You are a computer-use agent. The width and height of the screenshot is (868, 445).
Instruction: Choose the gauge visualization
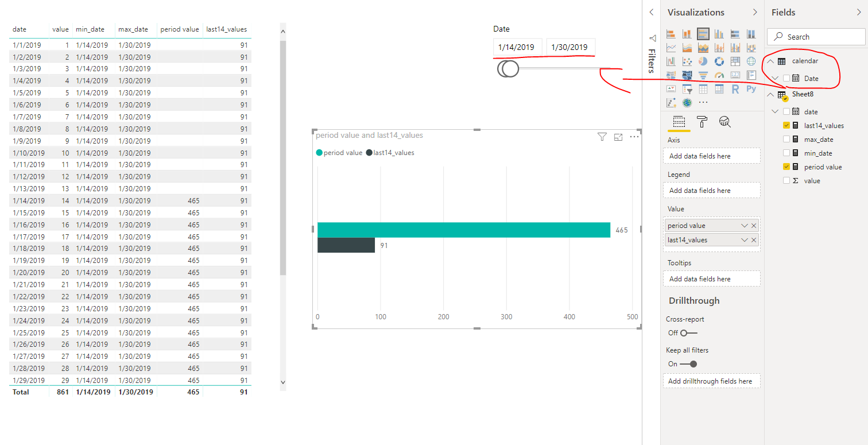point(719,75)
